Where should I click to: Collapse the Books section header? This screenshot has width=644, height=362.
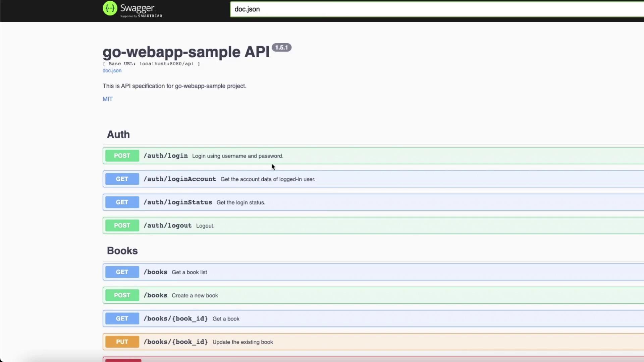[122, 251]
